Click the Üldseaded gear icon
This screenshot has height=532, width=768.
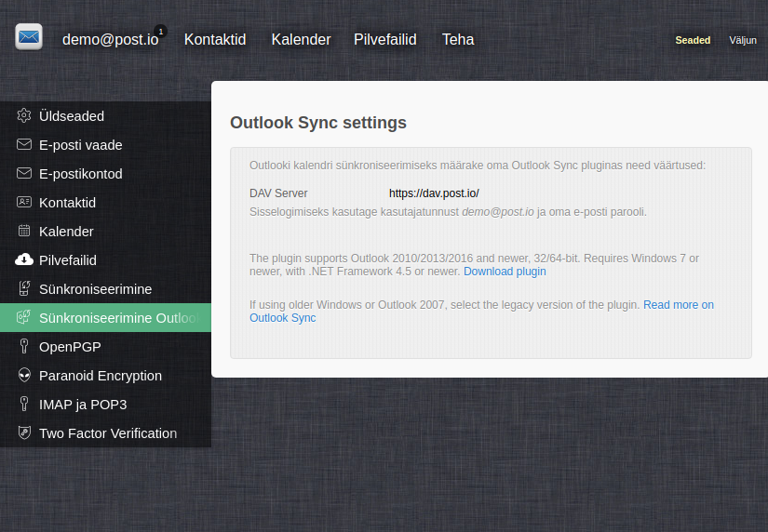24,115
